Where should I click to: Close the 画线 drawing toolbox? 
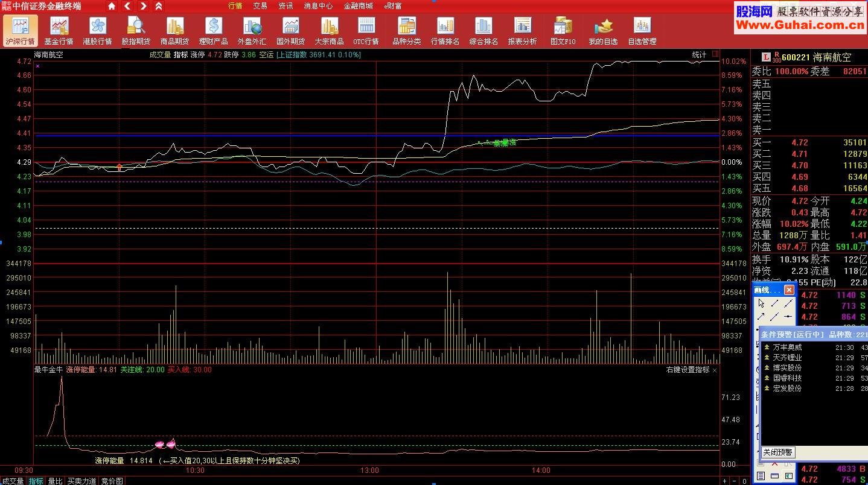(x=789, y=290)
